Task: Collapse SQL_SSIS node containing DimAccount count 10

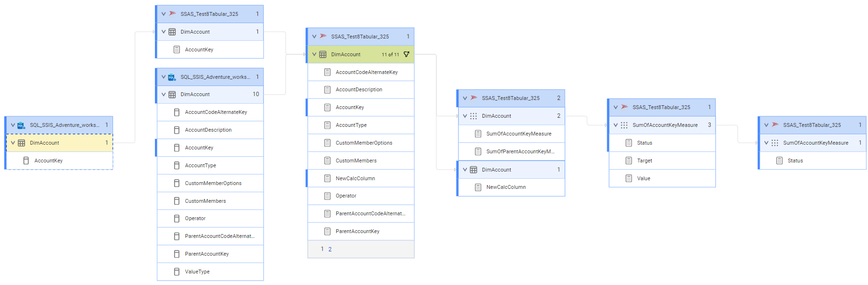Action: click(164, 77)
